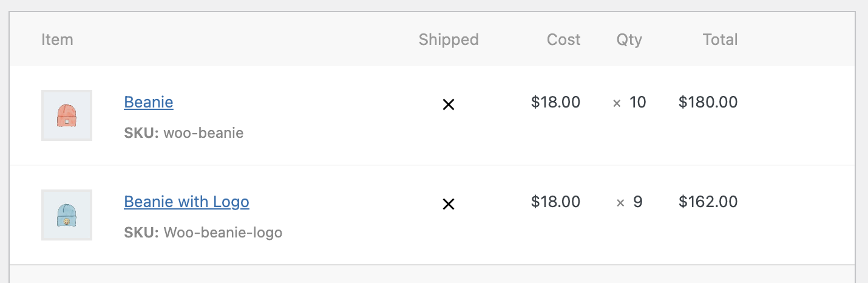Follow the Beanie with Logo link
The width and height of the screenshot is (868, 283).
point(186,202)
